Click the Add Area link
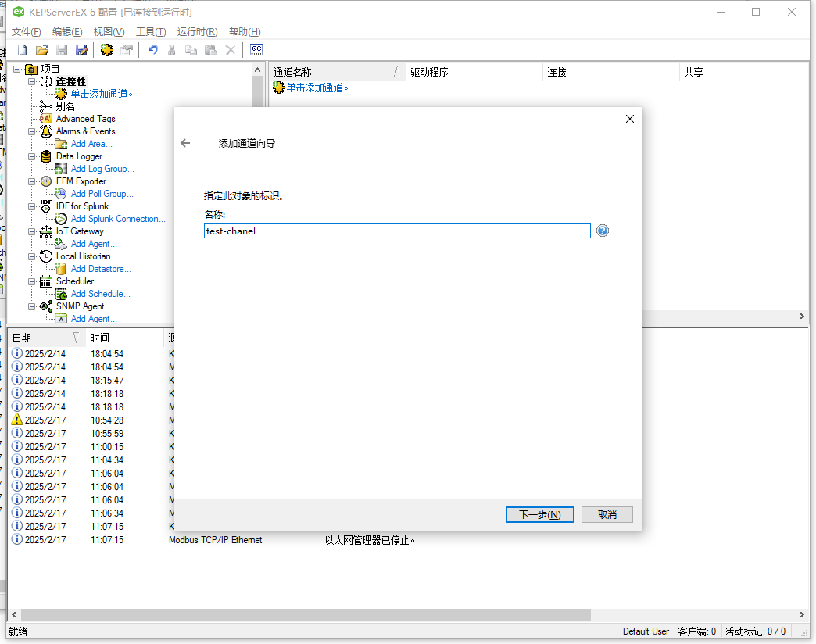Viewport: 816px width, 644px height. (91, 144)
